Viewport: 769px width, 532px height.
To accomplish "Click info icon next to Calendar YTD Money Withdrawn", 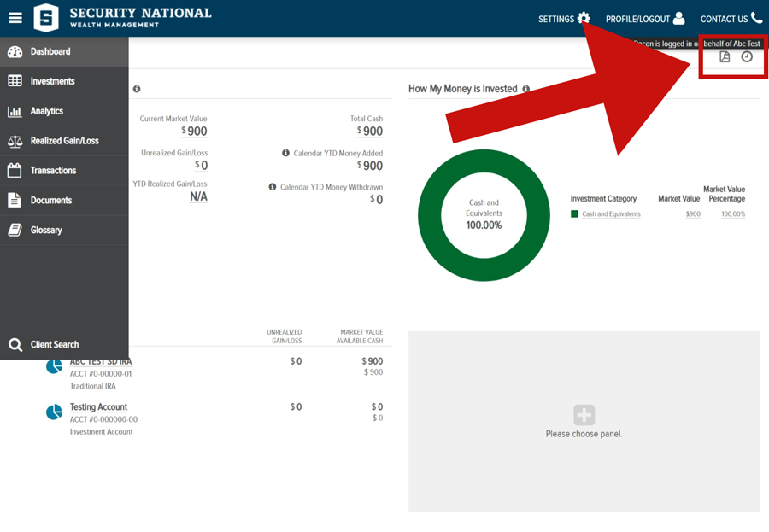I will point(273,187).
